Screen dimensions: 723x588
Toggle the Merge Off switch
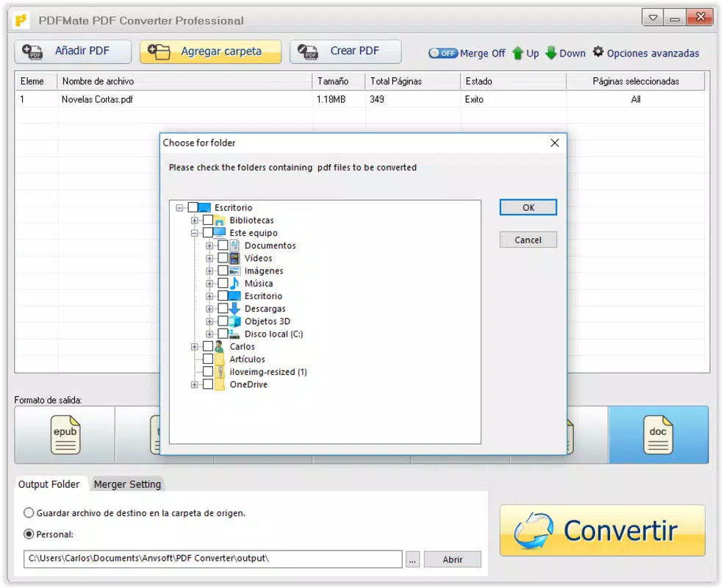tap(442, 53)
